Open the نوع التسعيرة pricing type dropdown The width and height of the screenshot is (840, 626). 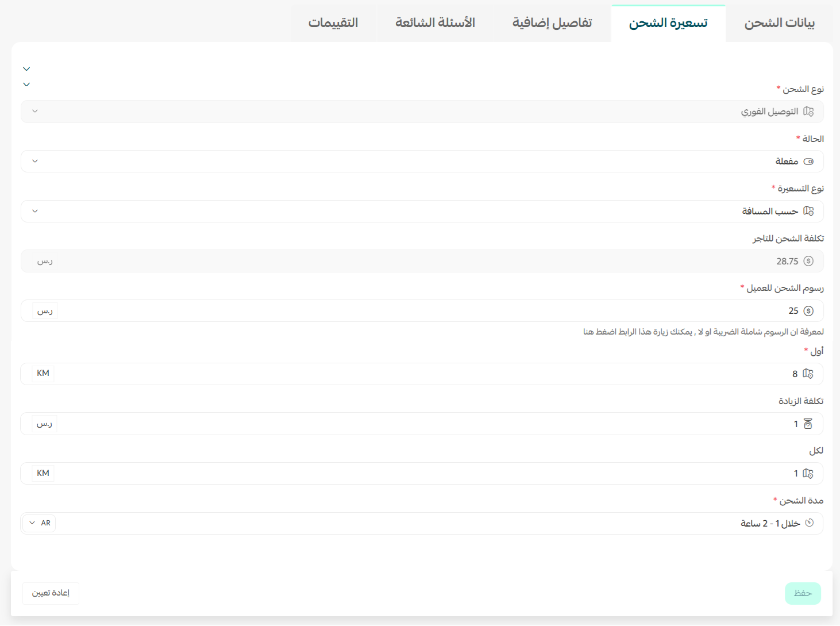[422, 211]
